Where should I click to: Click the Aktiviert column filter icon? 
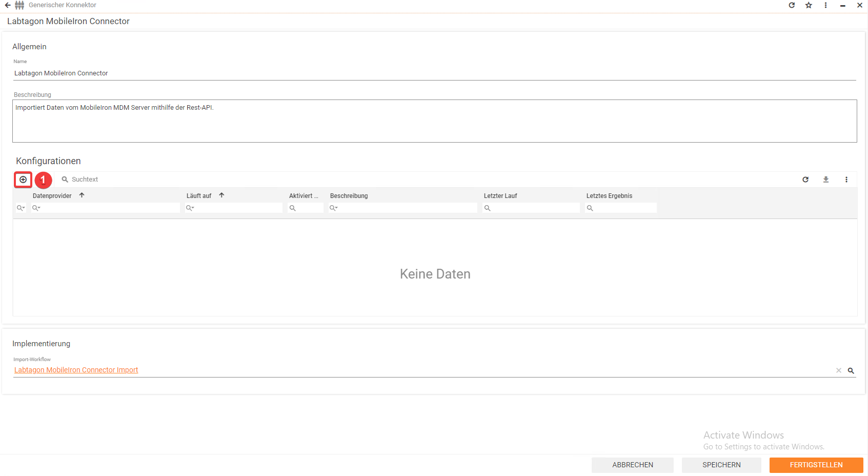click(x=292, y=208)
